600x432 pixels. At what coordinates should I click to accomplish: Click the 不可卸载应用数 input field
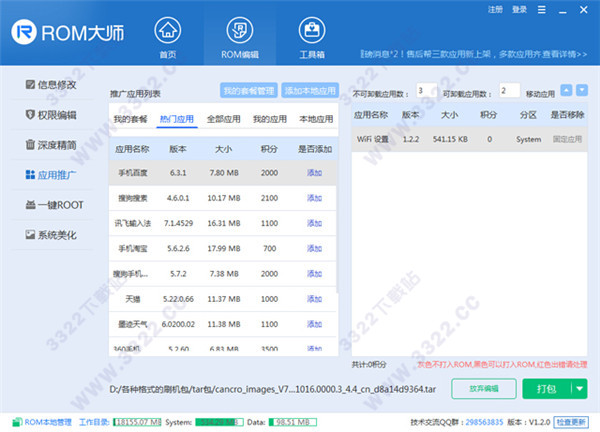click(x=426, y=91)
